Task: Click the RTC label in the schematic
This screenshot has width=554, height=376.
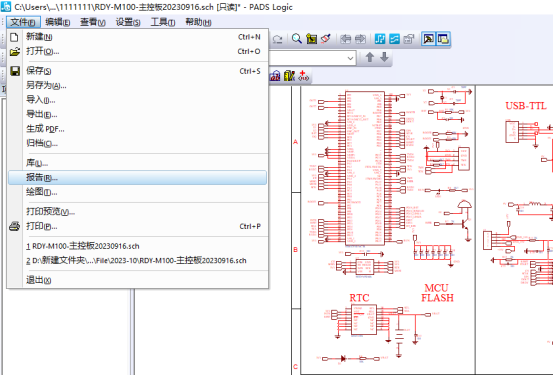Action: [x=359, y=298]
